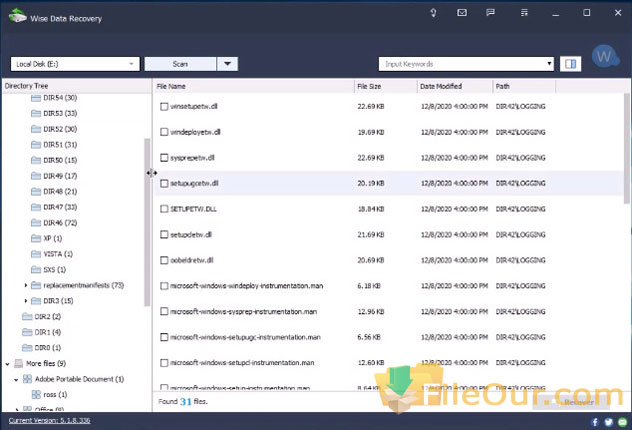The image size is (632, 430).
Task: Select microsoft-windows-setupcl-instrumentation.man file name
Action: point(242,363)
